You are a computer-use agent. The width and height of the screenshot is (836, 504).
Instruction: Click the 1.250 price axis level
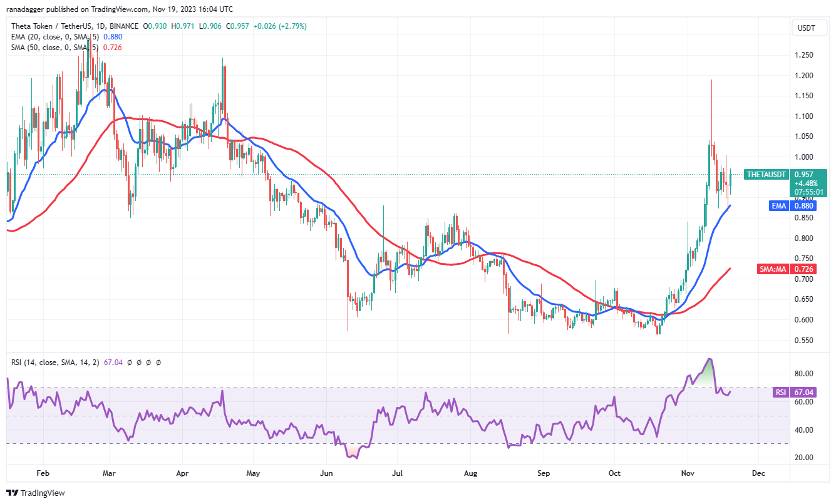pyautogui.click(x=805, y=55)
